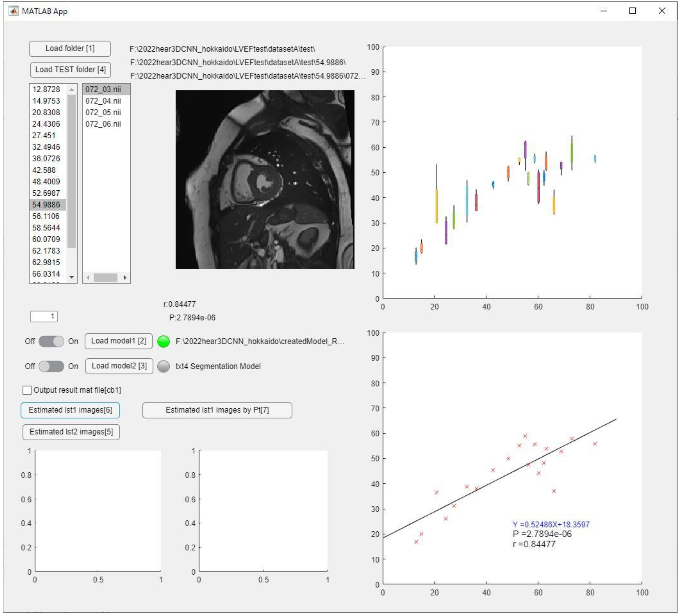Enable Output result mat file checkbox
This screenshot has width=680, height=616.
click(x=27, y=390)
